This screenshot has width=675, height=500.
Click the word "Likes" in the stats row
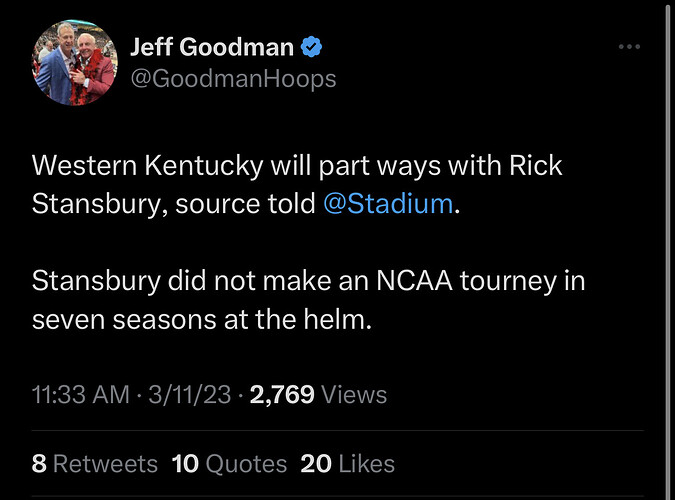[365, 464]
